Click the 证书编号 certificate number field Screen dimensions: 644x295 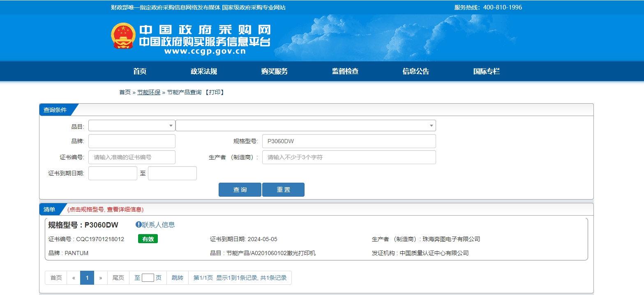point(132,157)
